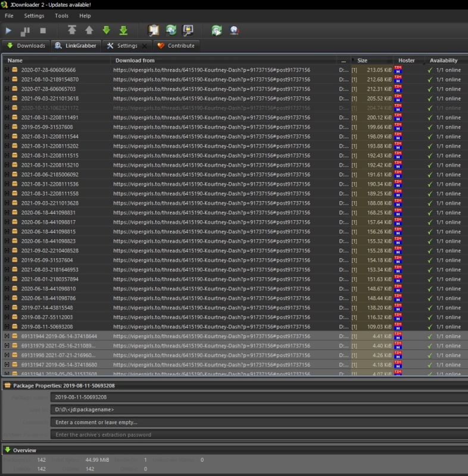This screenshot has height=476, width=468.
Task: Click the archive extraction password field
Action: coord(260,435)
